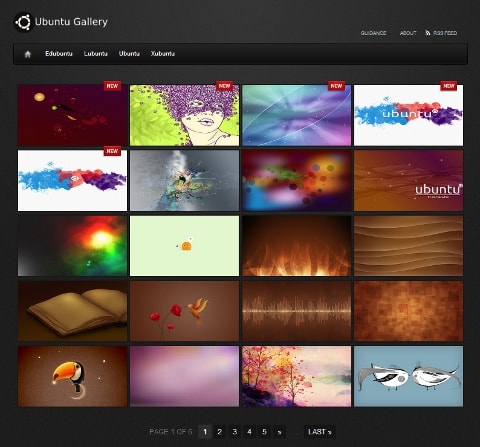Click the next page arrow
The image size is (480, 447).
(279, 432)
